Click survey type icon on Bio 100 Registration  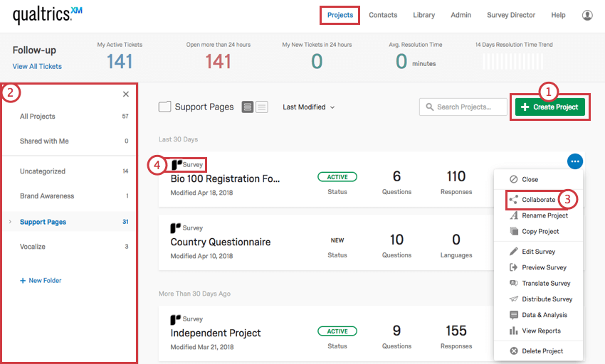pos(177,165)
